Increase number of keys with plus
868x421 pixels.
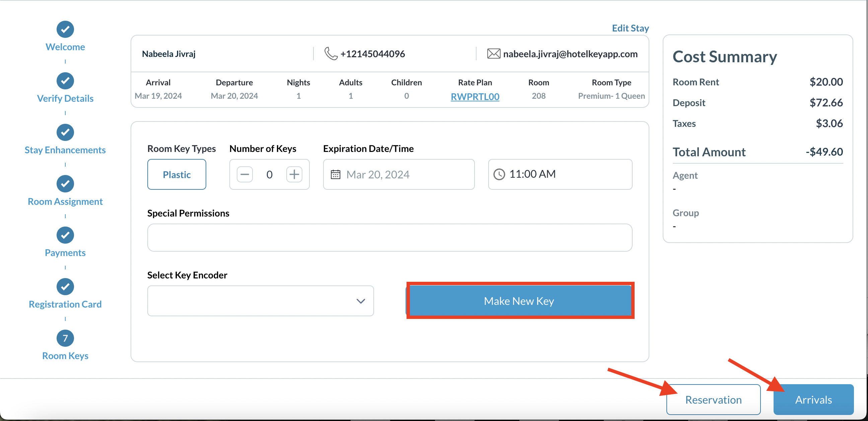pos(294,174)
